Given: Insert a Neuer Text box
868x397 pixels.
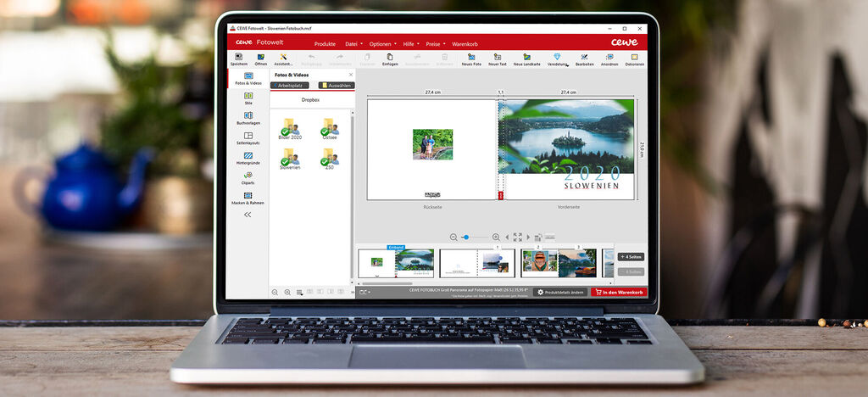Looking at the screenshot, I should [x=497, y=59].
